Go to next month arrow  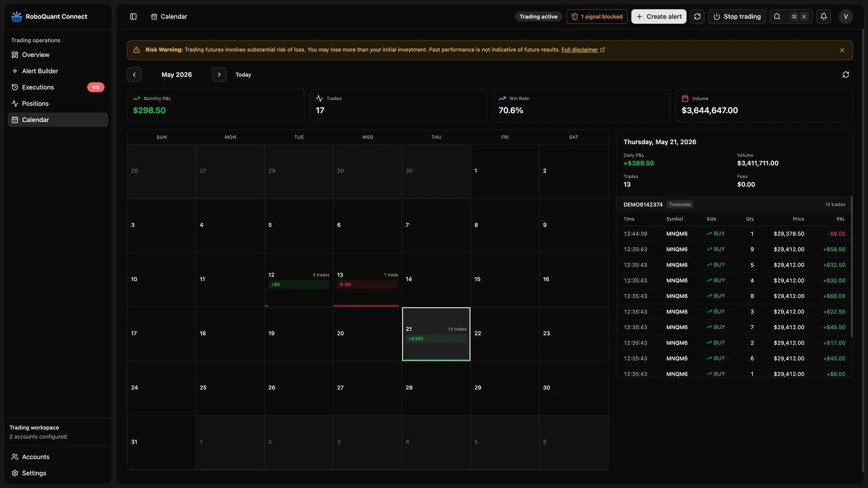[219, 75]
